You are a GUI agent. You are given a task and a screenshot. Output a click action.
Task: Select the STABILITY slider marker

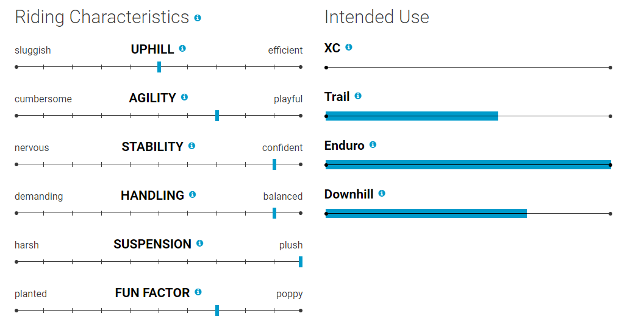click(274, 164)
